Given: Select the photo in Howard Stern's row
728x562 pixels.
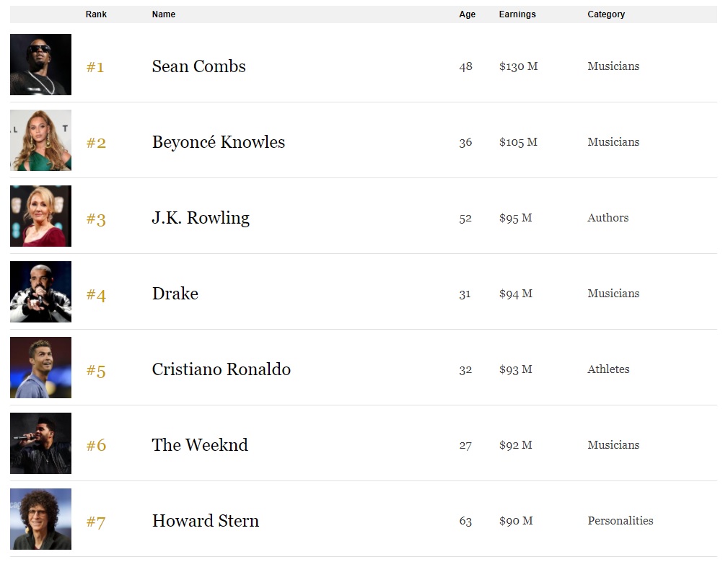Looking at the screenshot, I should [40, 519].
